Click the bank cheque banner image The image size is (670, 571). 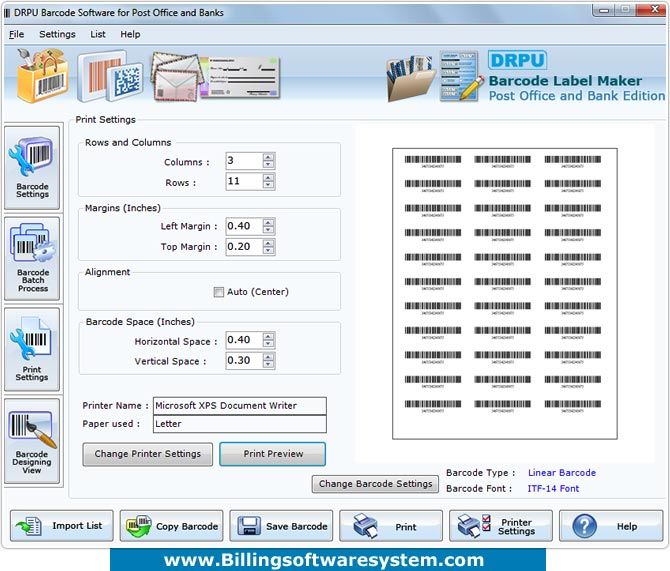(x=240, y=77)
